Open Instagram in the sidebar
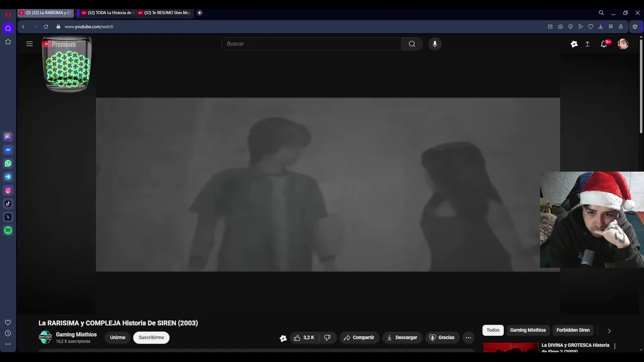644x362 pixels. pos(8,191)
